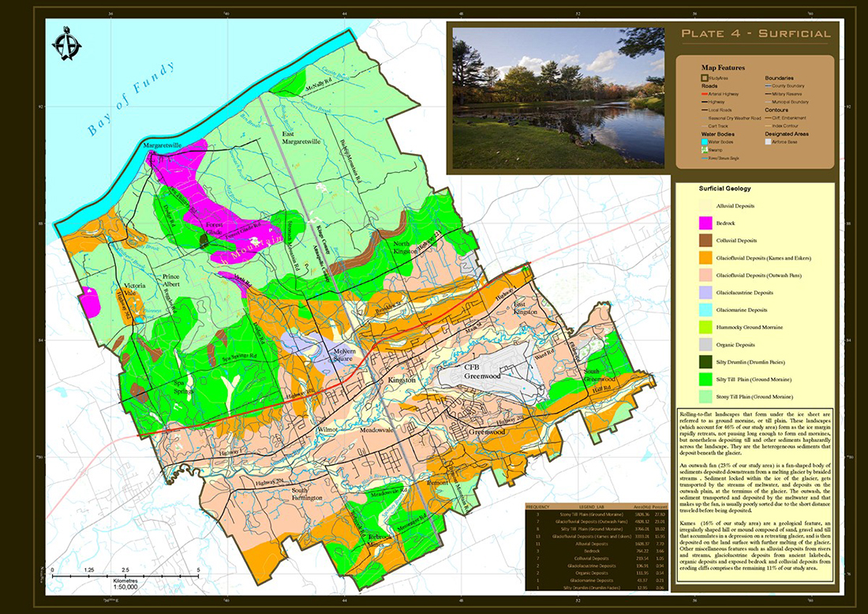This screenshot has width=868, height=614.
Task: Click the Plate 4 - Surficial title
Action: tap(756, 33)
